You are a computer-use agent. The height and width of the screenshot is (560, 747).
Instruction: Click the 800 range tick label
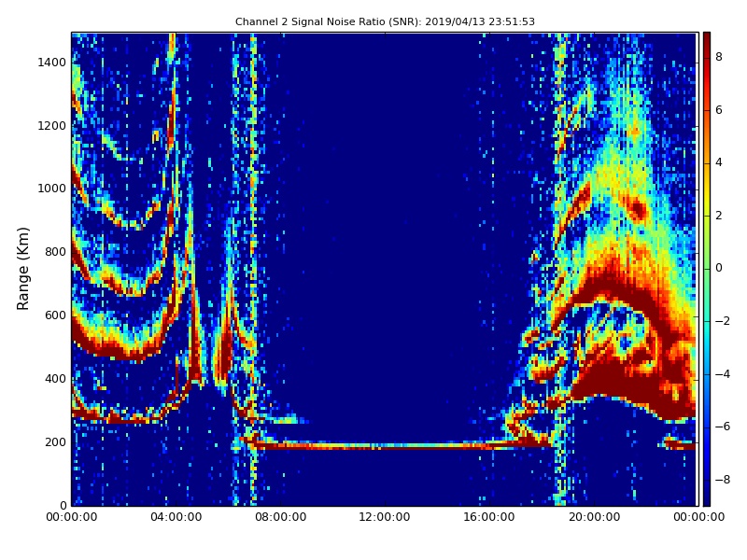pos(55,252)
